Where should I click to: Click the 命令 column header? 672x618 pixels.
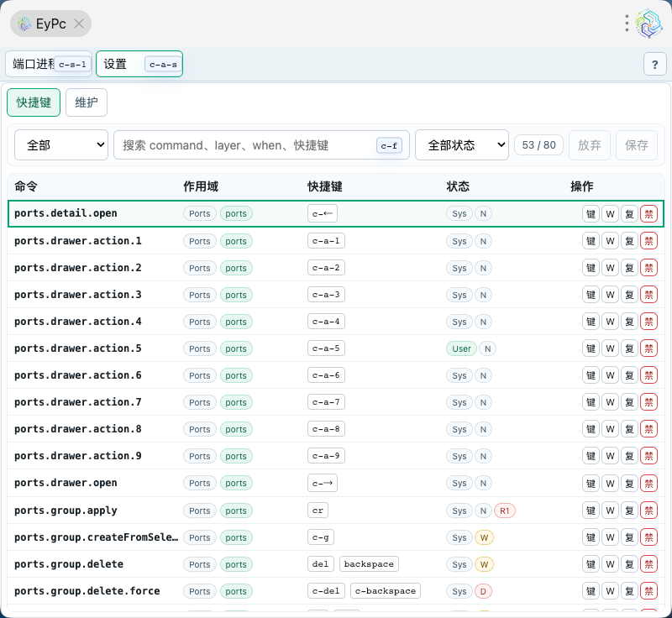tap(26, 186)
